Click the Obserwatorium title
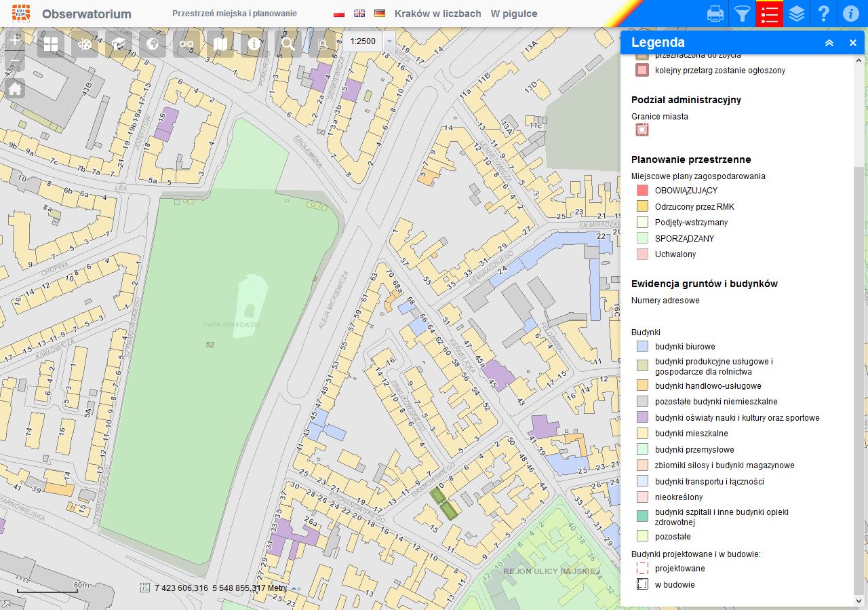This screenshot has width=868, height=610. tap(87, 14)
